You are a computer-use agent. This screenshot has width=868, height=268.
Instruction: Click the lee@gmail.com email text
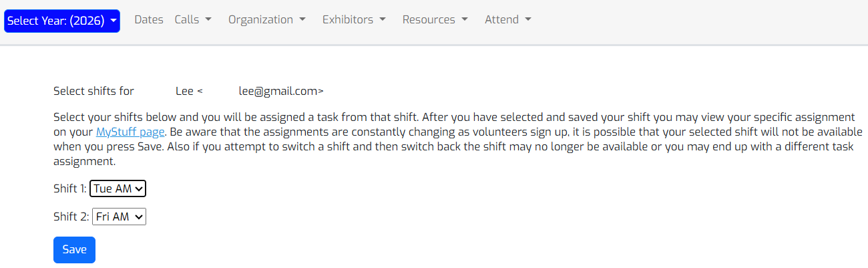281,91
